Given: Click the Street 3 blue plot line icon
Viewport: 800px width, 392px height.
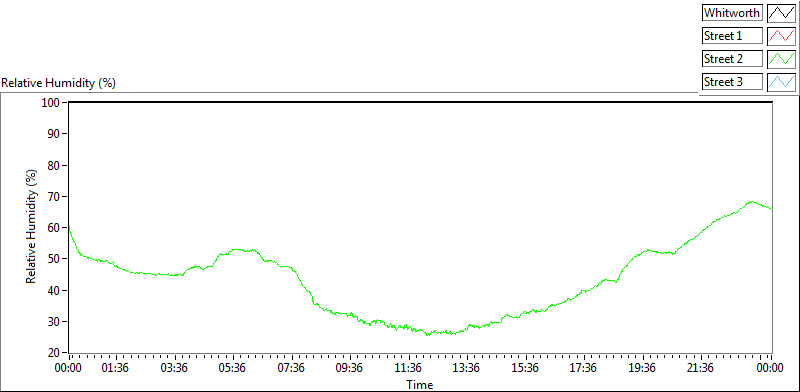Looking at the screenshot, I should click(781, 81).
